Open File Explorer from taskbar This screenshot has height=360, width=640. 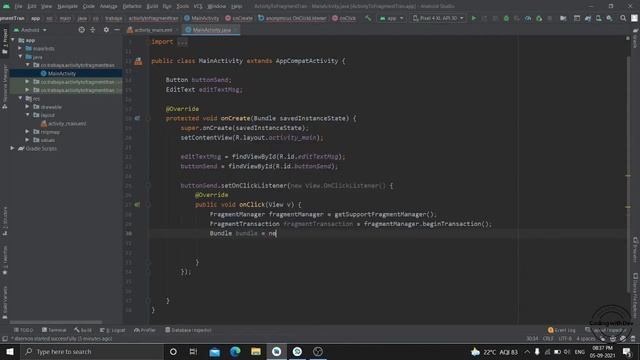pos(256,351)
